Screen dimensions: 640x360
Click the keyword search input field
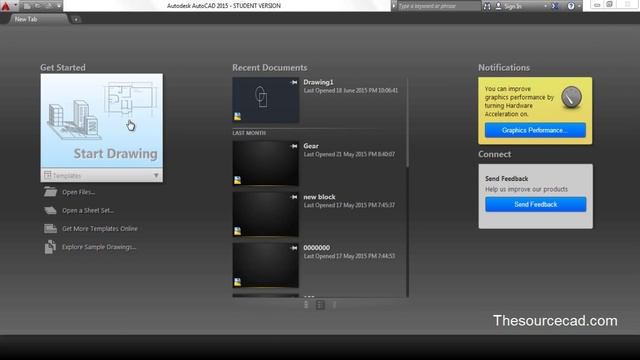(x=439, y=6)
